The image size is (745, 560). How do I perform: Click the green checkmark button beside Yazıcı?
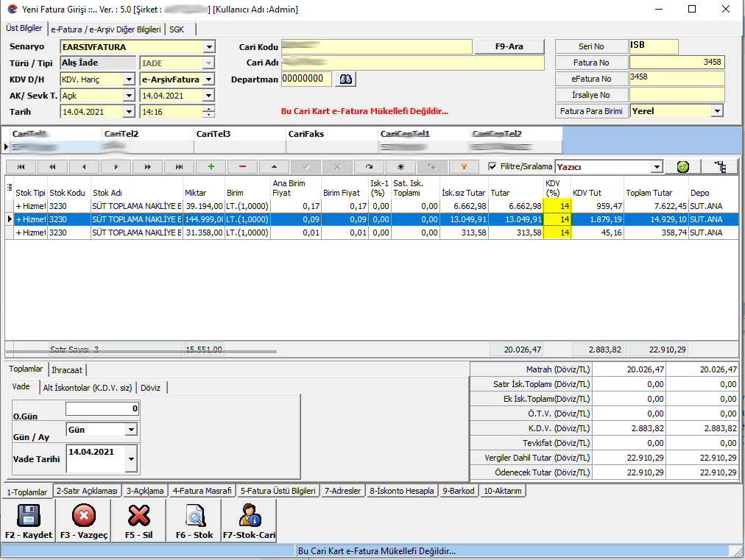(x=682, y=167)
